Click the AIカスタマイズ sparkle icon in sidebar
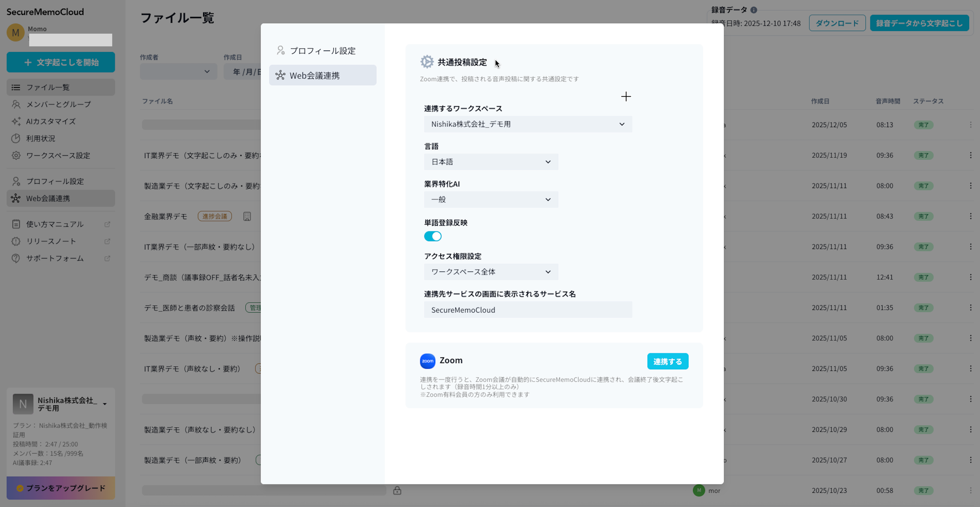The width and height of the screenshot is (980, 507). click(x=16, y=122)
